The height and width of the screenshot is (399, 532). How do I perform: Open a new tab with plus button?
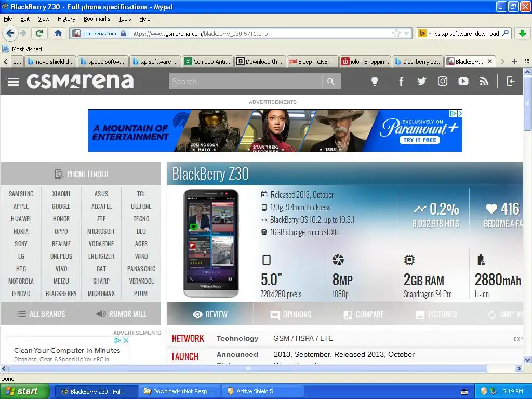pos(515,61)
